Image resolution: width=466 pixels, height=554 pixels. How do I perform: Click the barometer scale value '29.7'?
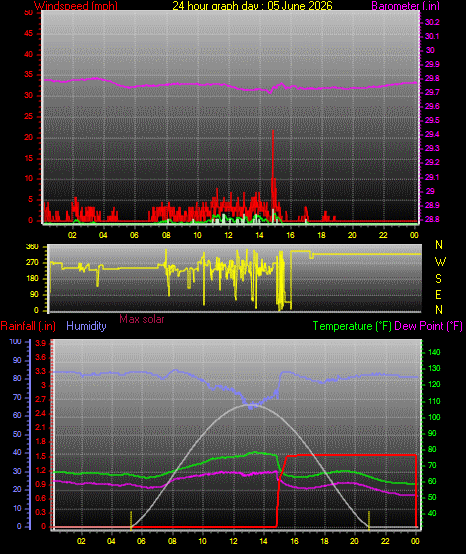coord(432,93)
